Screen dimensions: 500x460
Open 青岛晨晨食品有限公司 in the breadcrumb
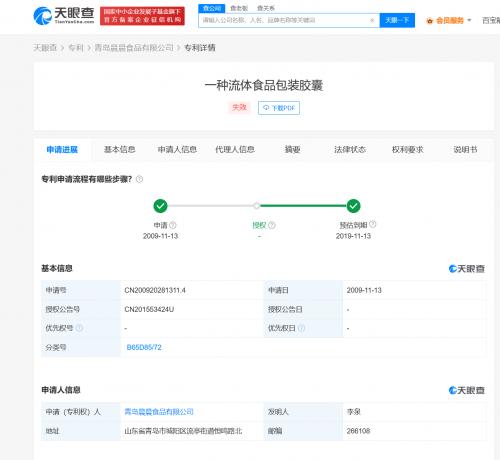(134, 48)
